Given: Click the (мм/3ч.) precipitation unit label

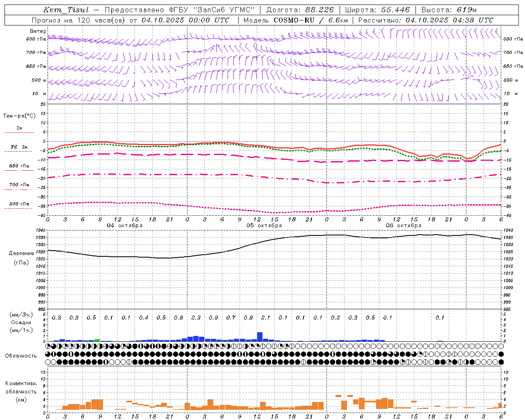Looking at the screenshot, I should pyautogui.click(x=21, y=315).
